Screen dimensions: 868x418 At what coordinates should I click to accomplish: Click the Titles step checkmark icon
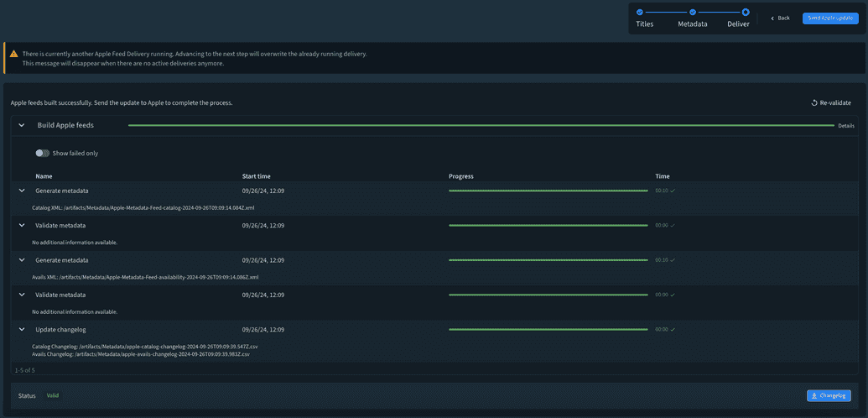tap(640, 12)
